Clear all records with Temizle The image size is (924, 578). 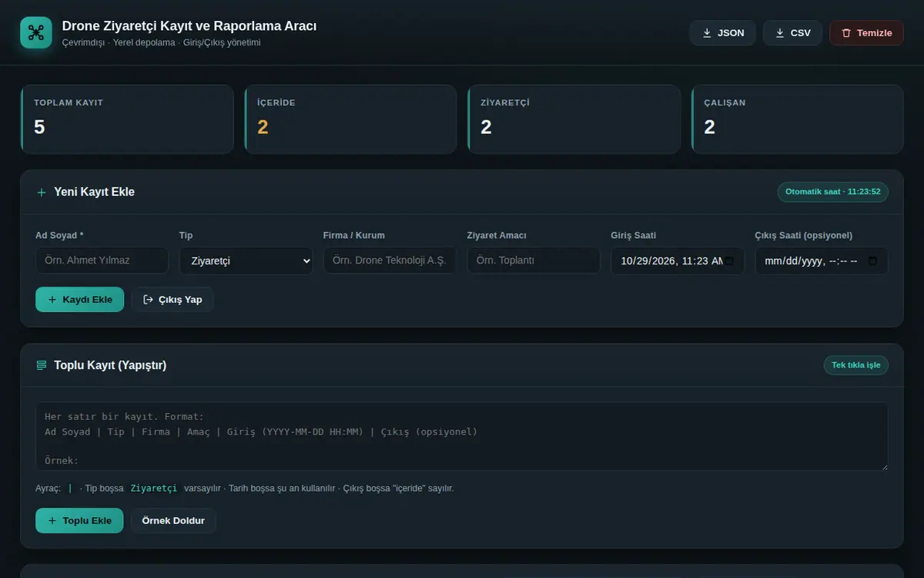pyautogui.click(x=866, y=33)
